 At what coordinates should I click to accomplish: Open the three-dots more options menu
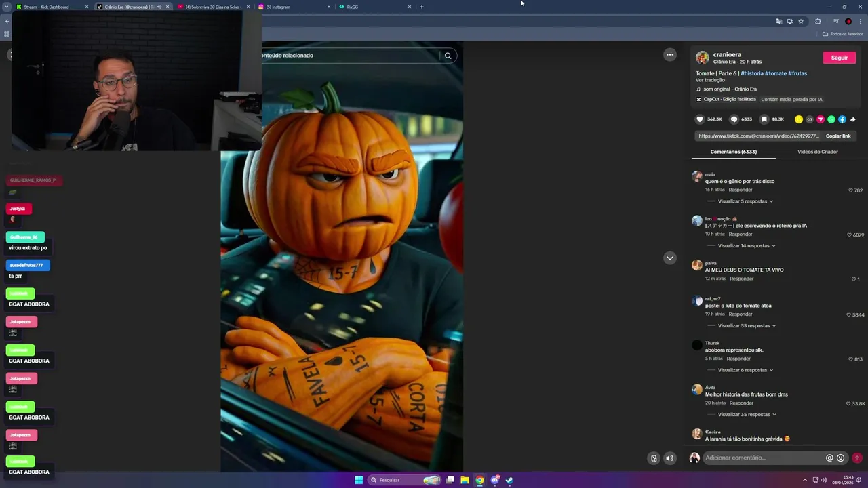(670, 55)
